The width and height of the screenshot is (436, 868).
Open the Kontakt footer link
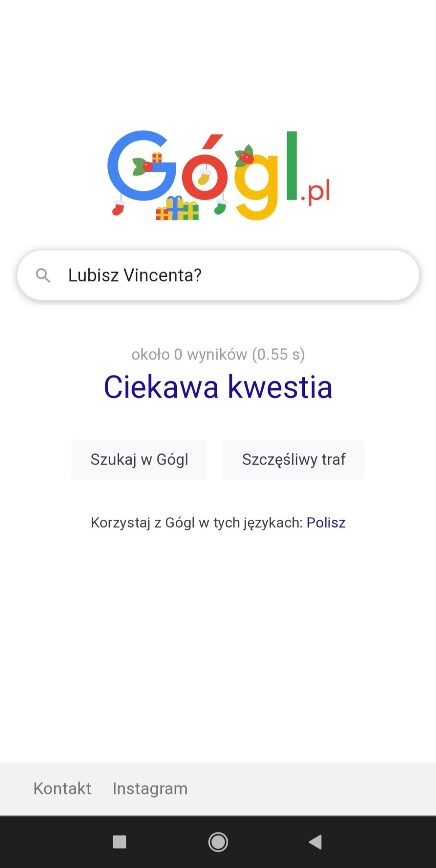point(63,789)
